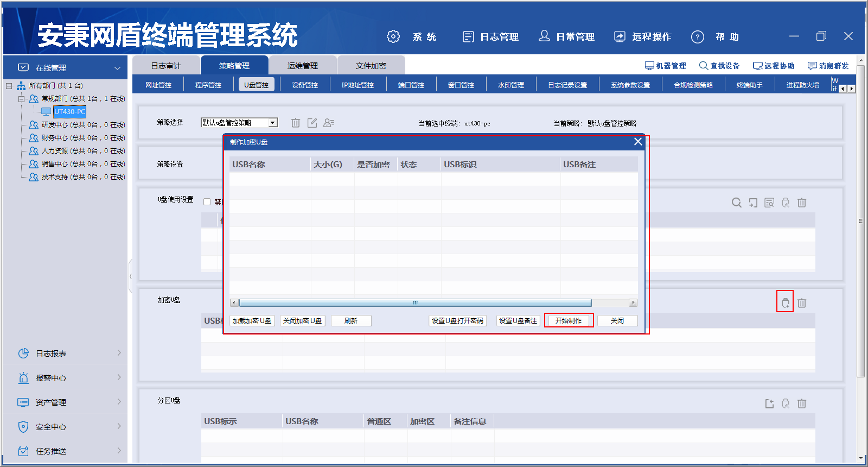Toggle the 禁 checkbox under U盘使用设置
This screenshot has width=868, height=467.
(x=207, y=201)
